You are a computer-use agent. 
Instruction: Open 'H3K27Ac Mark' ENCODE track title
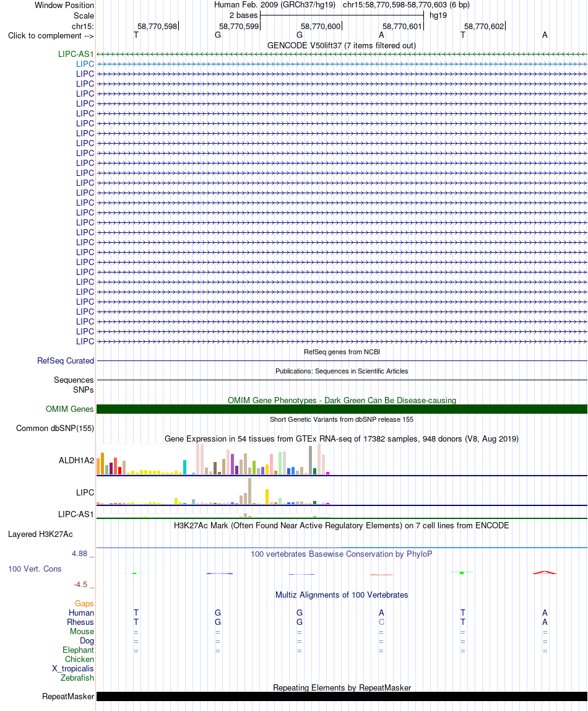tap(342, 526)
